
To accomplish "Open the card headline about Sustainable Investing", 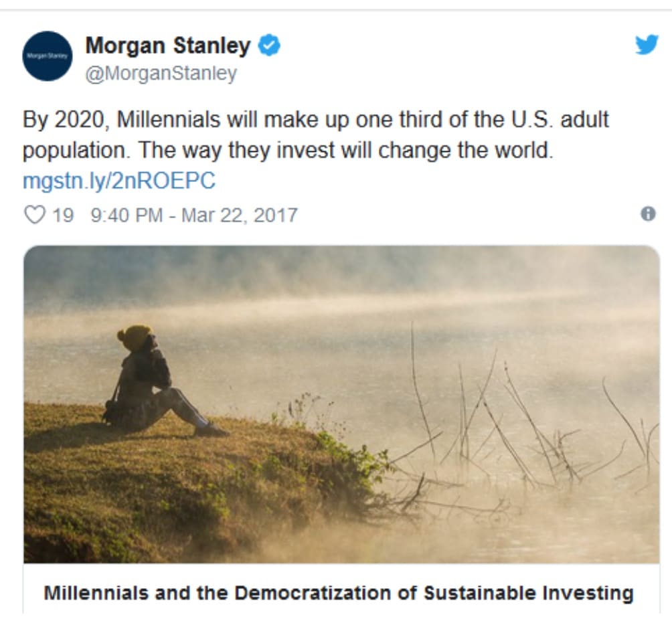I will click(338, 593).
